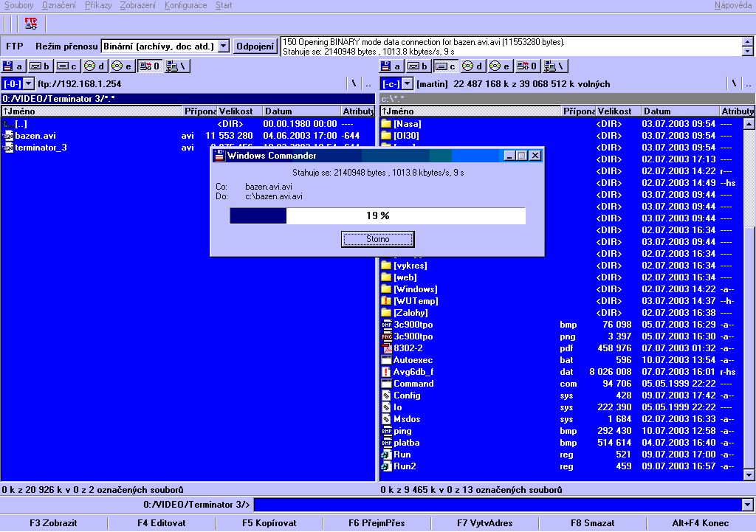Sort right panel by Datum column
The image size is (756, 532).
click(x=678, y=111)
